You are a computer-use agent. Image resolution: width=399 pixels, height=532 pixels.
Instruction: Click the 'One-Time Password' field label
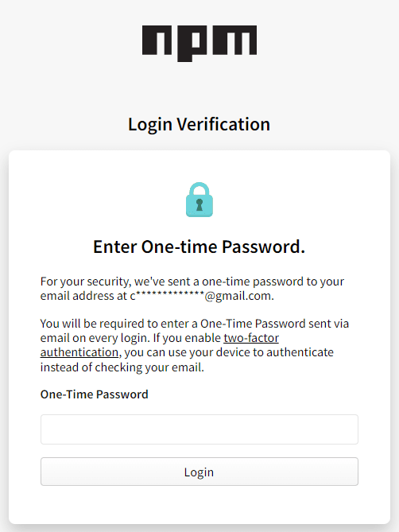point(95,394)
